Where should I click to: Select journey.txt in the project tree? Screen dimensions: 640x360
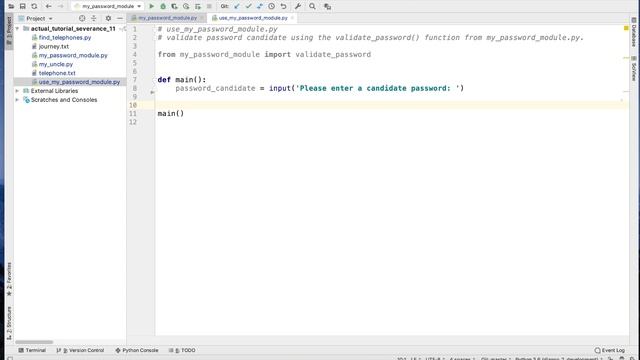click(53, 47)
